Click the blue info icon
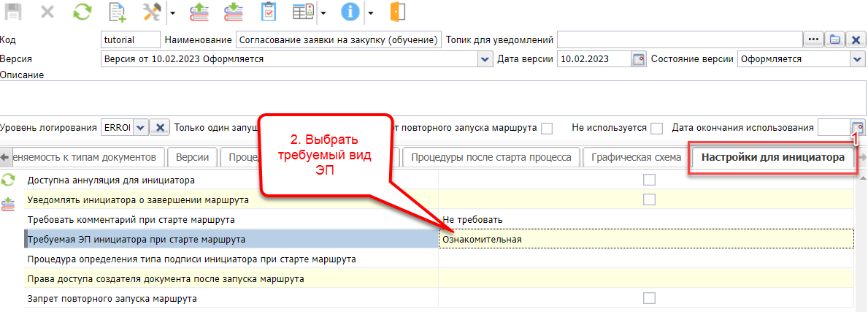This screenshot has width=868, height=312. (x=352, y=12)
